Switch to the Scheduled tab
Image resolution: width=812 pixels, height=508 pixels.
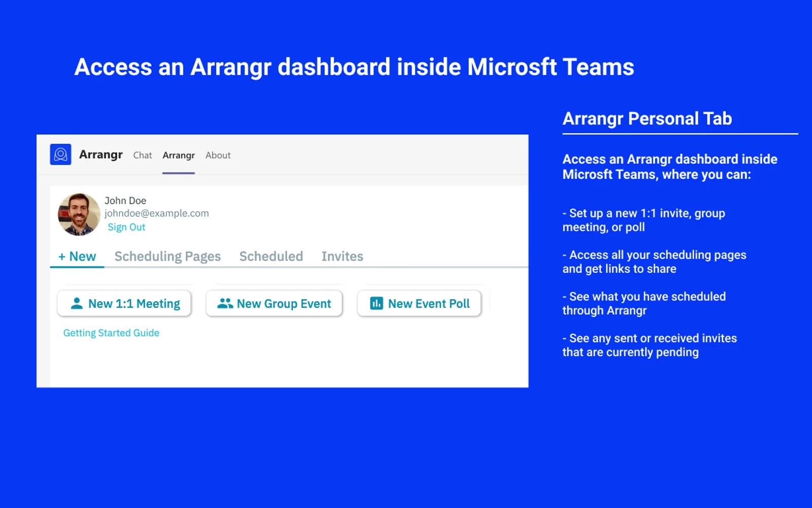[x=271, y=257]
